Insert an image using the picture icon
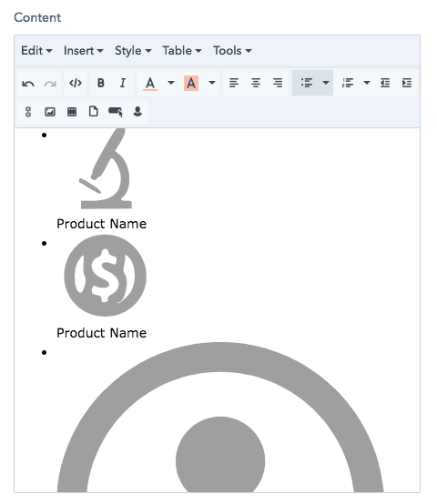 click(50, 112)
